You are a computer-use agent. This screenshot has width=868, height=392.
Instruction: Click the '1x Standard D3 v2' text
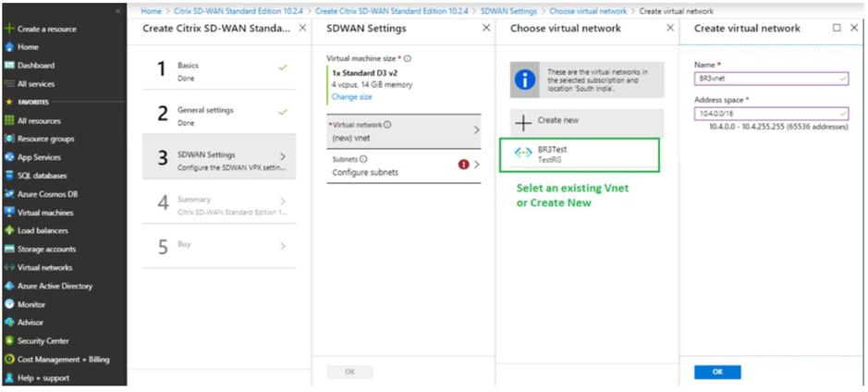[x=363, y=72]
